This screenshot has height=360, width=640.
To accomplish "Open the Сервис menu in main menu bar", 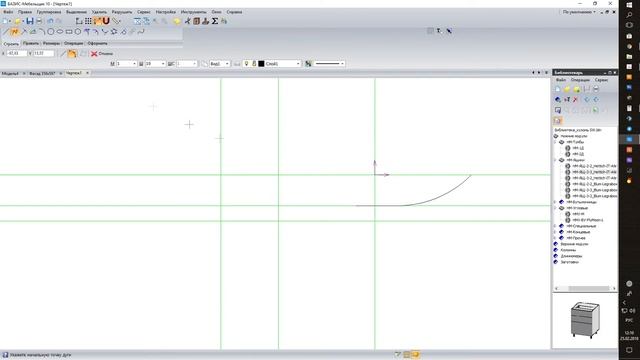I will pos(144,12).
